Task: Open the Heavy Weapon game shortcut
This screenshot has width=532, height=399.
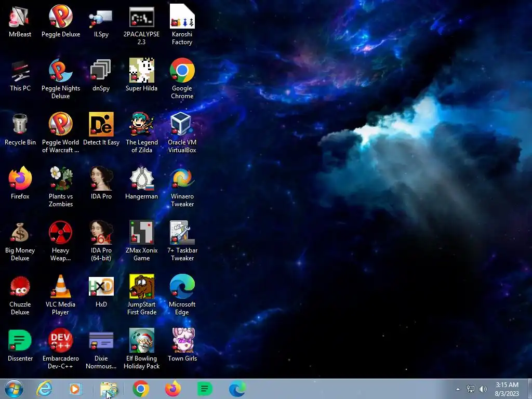Action: click(x=61, y=241)
